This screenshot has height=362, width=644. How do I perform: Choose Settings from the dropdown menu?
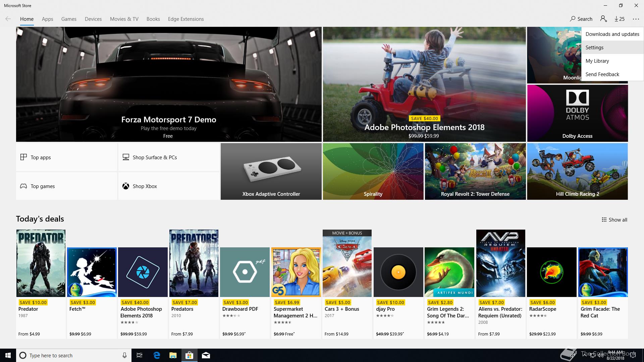[612, 47]
